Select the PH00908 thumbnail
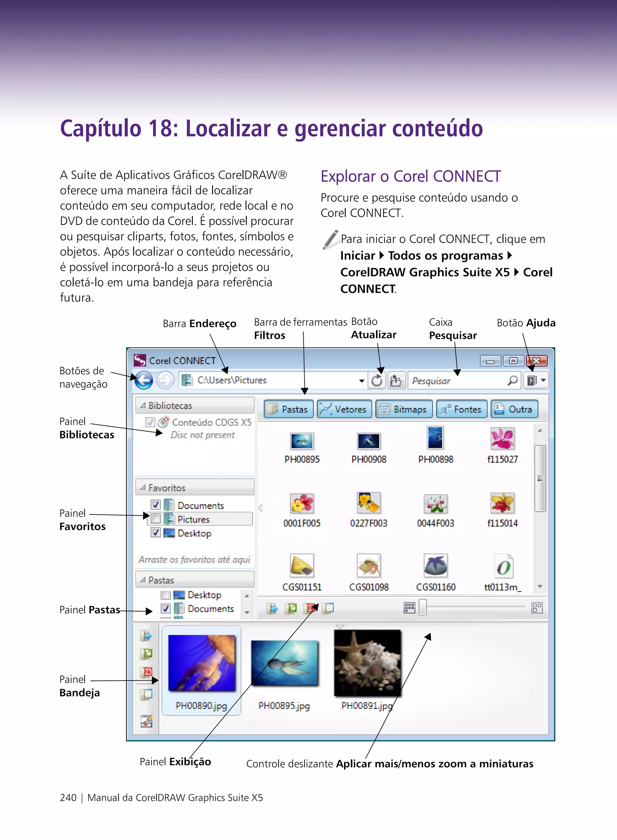 pos(369,441)
